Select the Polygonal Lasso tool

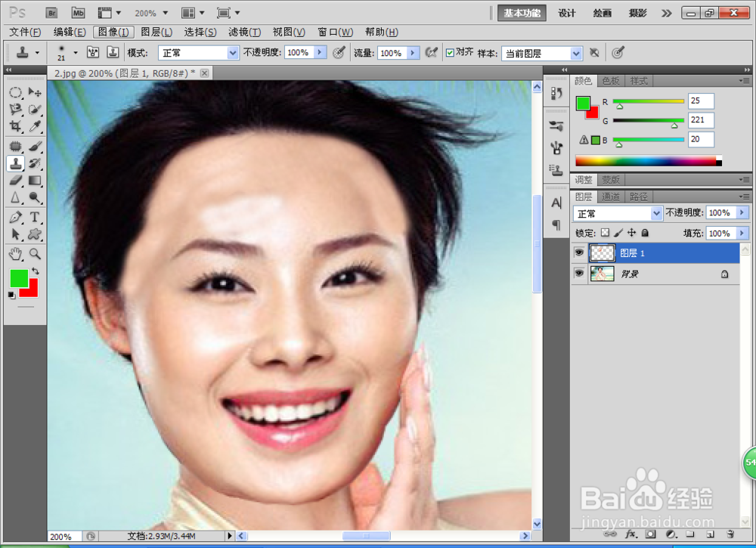15,110
